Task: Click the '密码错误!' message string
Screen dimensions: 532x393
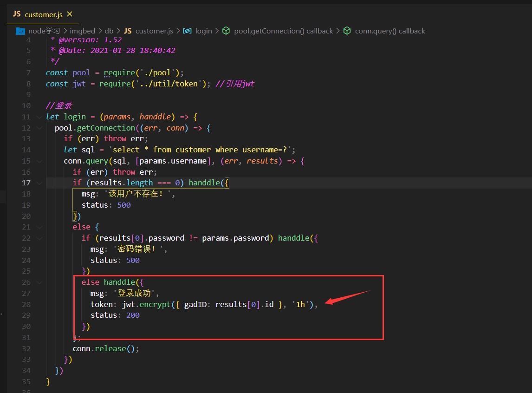Action: coord(139,249)
